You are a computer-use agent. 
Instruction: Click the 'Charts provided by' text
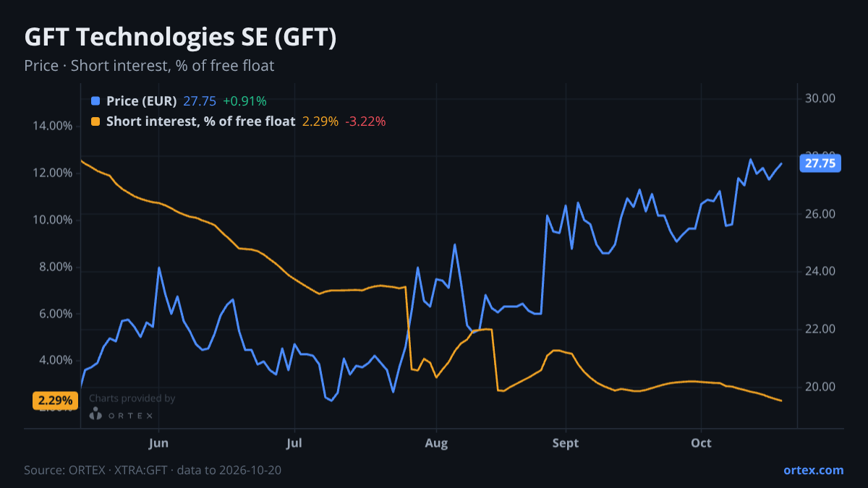click(132, 398)
